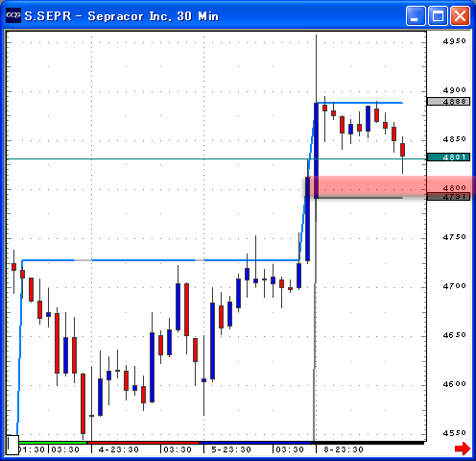Screen dimensions: 476x461
Task: Click the blue horizontal study line at 4888
Action: [360, 103]
